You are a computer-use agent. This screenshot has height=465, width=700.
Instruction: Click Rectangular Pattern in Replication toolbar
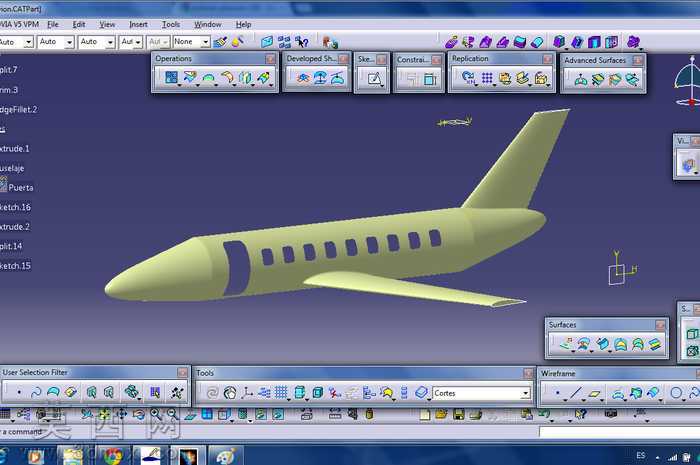tap(487, 78)
